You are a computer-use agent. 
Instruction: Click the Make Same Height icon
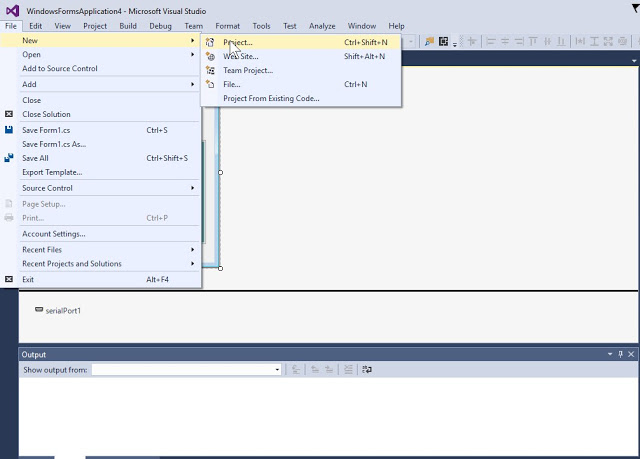pos(594,41)
